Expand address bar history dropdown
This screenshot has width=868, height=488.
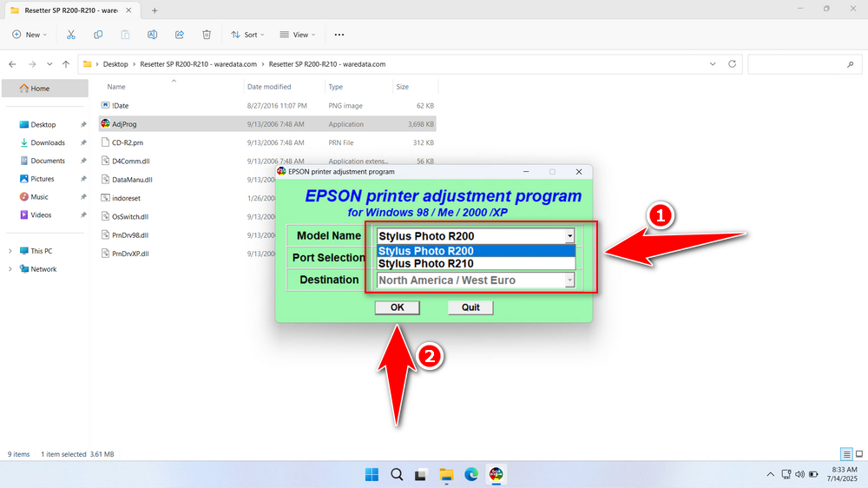713,64
